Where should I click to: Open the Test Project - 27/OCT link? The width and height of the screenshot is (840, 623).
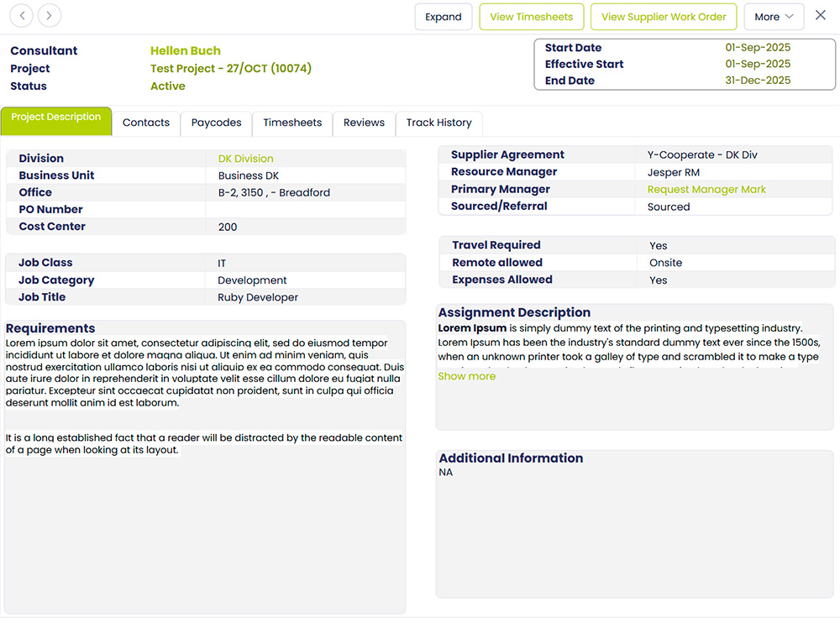point(230,69)
